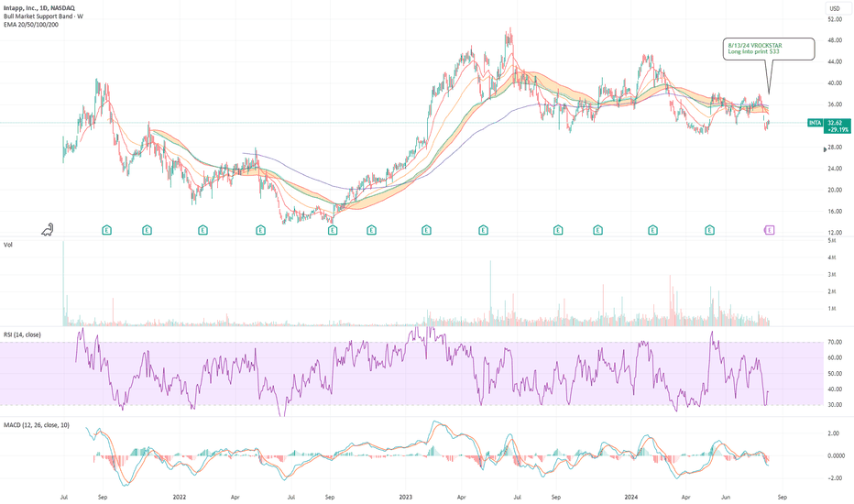This screenshot has width=854, height=504.
Task: Click the 20.00 price axis value
Action: (x=835, y=191)
